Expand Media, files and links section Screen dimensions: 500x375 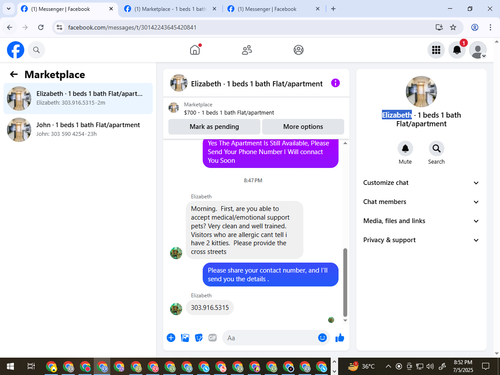point(421,221)
